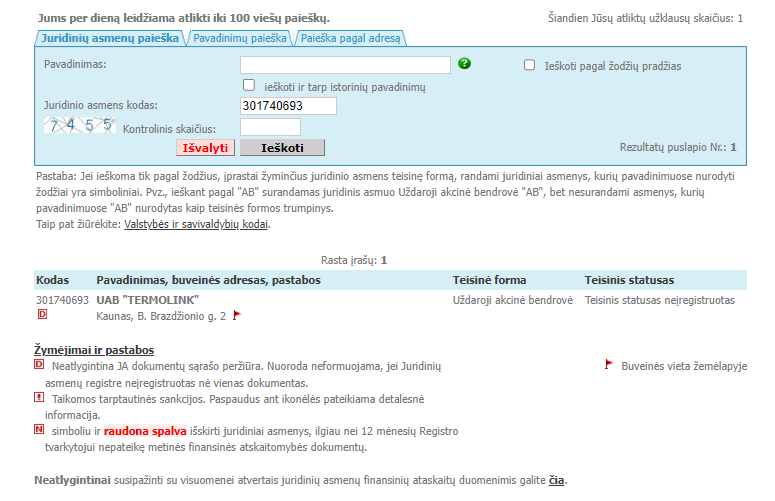Enable "Ieškoti pagal žodžių pradžias" checkbox
The image size is (775, 501).
click(530, 65)
